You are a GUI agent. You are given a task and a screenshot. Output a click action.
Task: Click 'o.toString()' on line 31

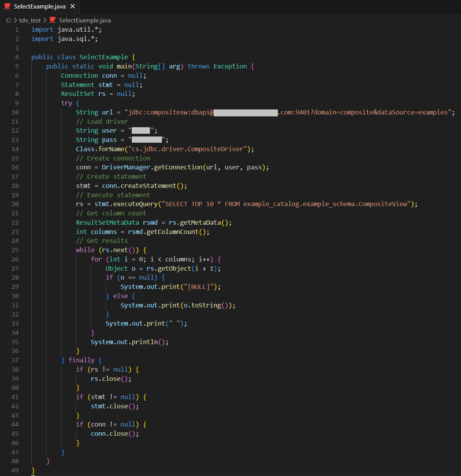click(206, 305)
